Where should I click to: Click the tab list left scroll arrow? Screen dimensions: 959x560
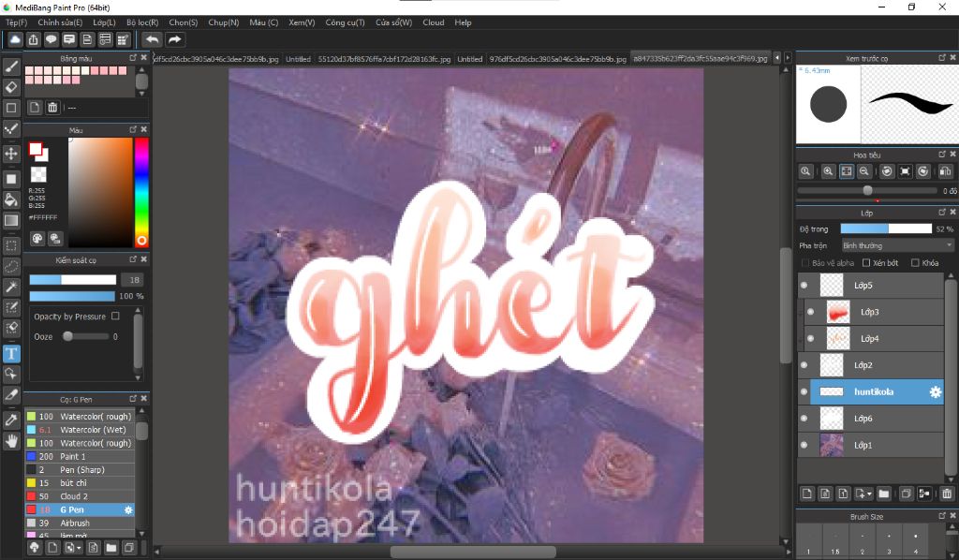click(x=777, y=58)
